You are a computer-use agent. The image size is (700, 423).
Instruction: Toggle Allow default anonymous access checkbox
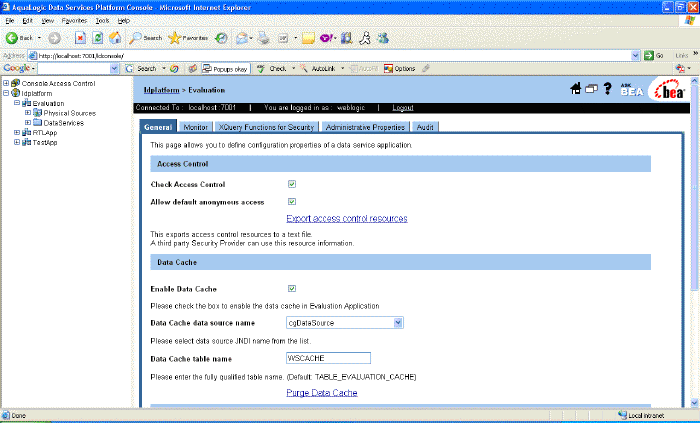(292, 202)
